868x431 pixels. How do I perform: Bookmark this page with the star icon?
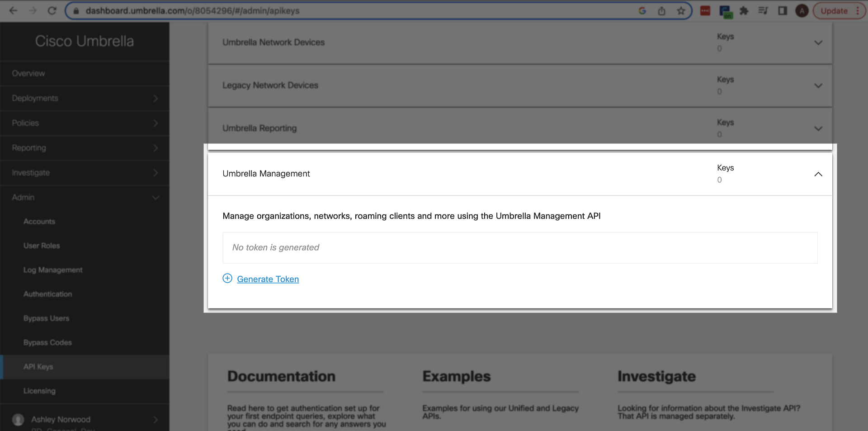pos(681,11)
